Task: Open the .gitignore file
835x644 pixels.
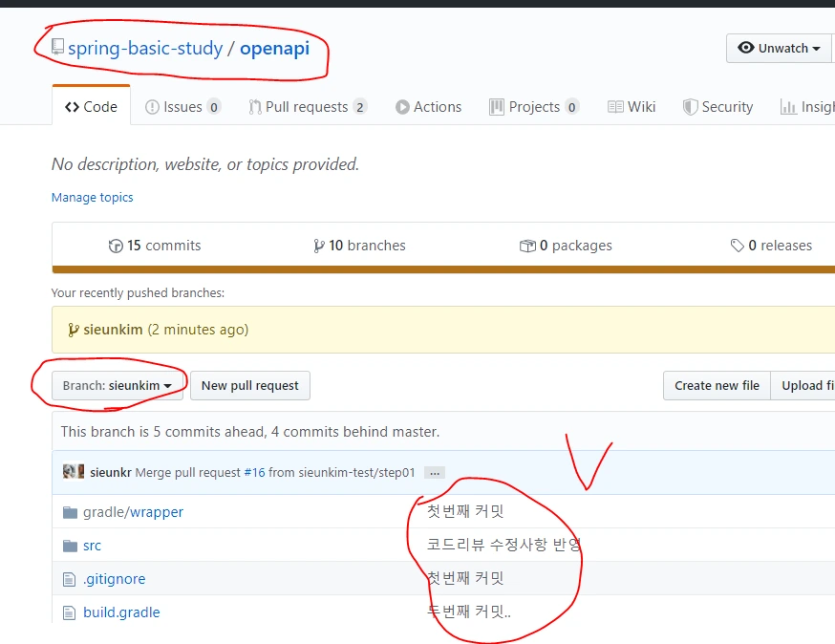Action: coord(114,579)
